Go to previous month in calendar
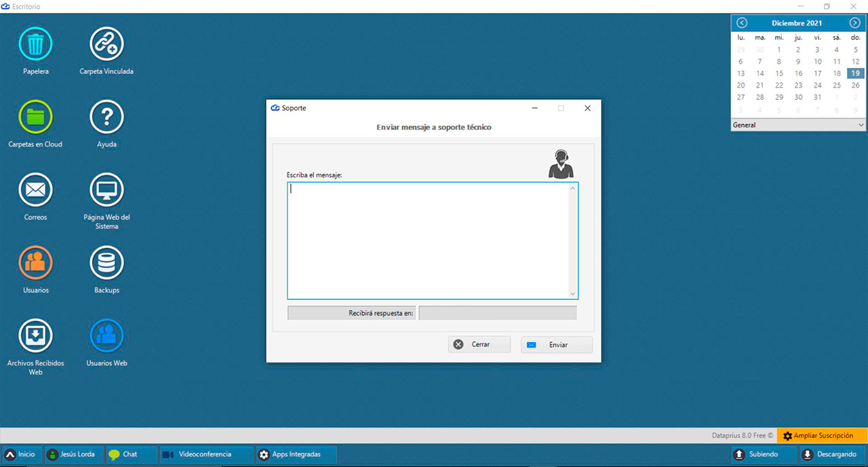The image size is (868, 467). (x=742, y=23)
